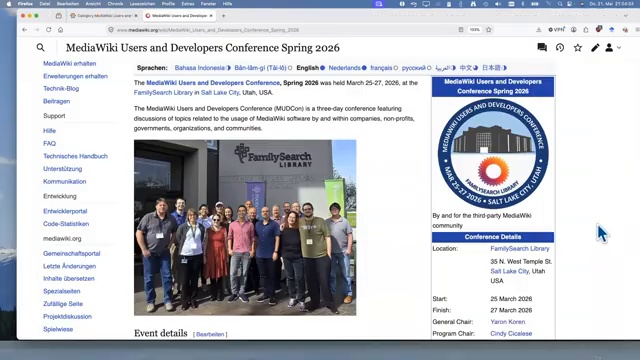Click the zoom level 100% indicator
The width and height of the screenshot is (640, 360).
[x=474, y=30]
